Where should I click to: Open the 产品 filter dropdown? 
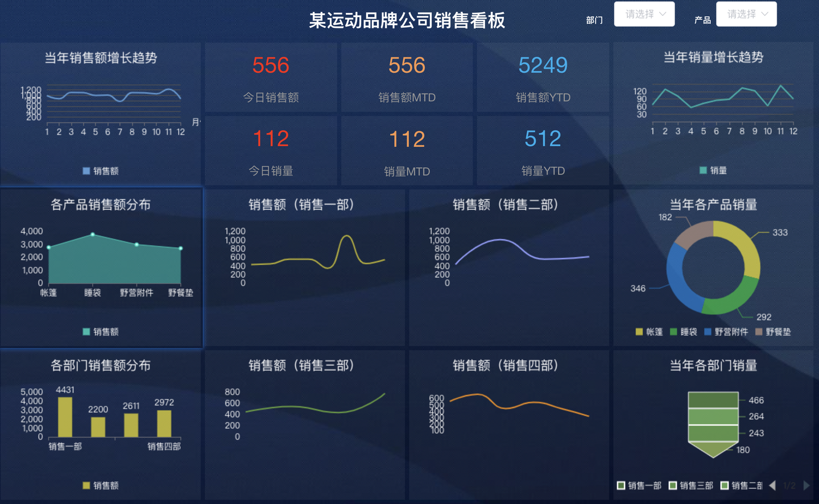pos(747,14)
